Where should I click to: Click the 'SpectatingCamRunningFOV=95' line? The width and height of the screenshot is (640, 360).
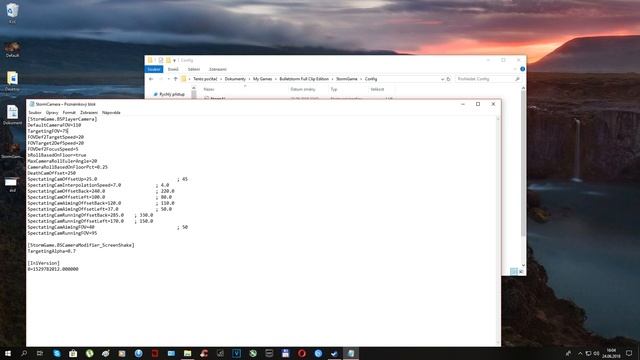tap(62, 233)
